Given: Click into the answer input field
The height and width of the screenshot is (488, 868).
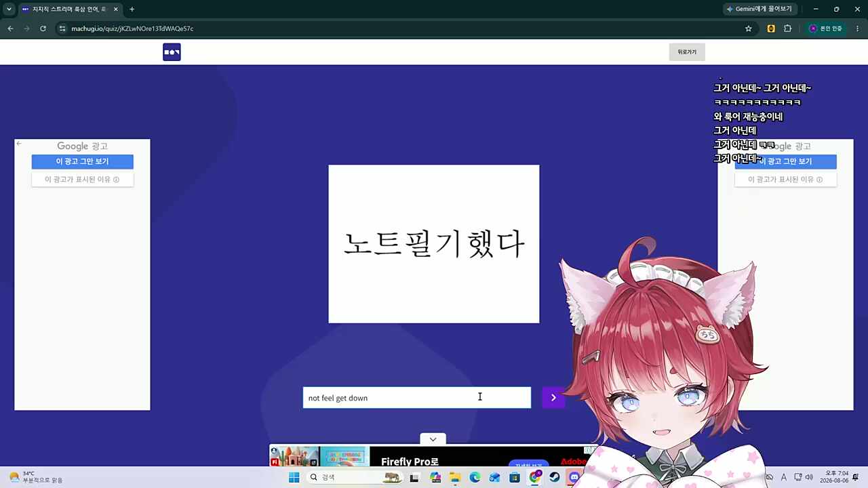Looking at the screenshot, I should point(416,398).
